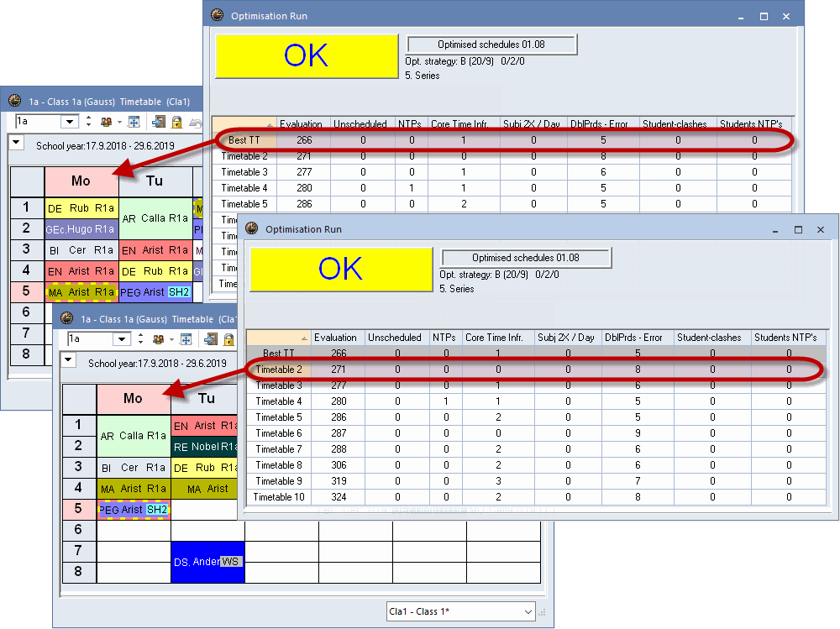Viewport: 840px width, 629px height.
Task: Click the lock icon in lower timetable toolbar
Action: pos(228,339)
